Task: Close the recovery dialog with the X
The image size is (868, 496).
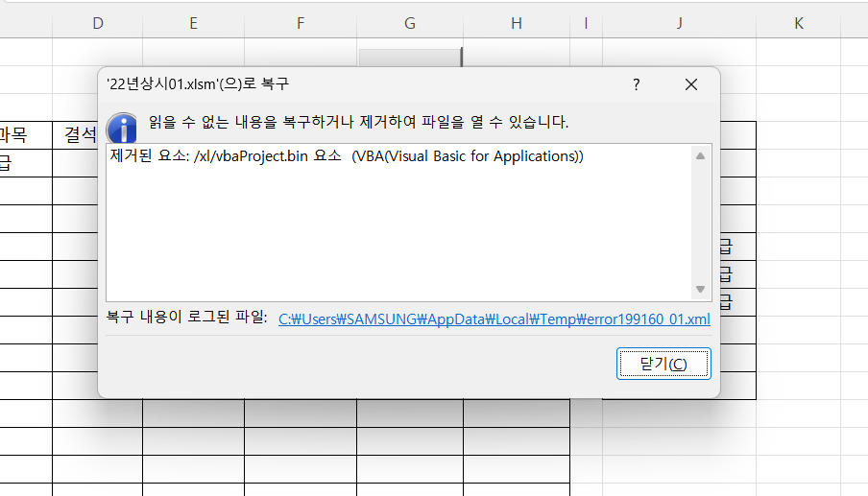Action: coord(690,84)
